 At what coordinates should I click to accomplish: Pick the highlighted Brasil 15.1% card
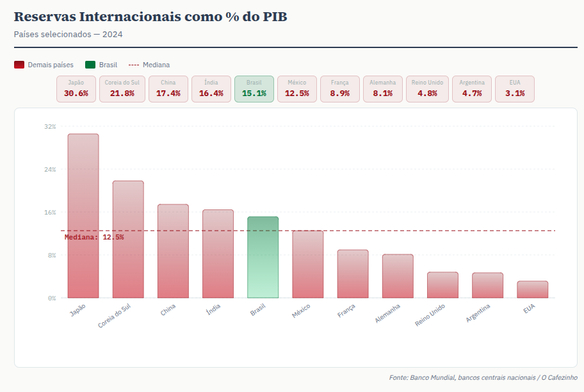(254, 89)
